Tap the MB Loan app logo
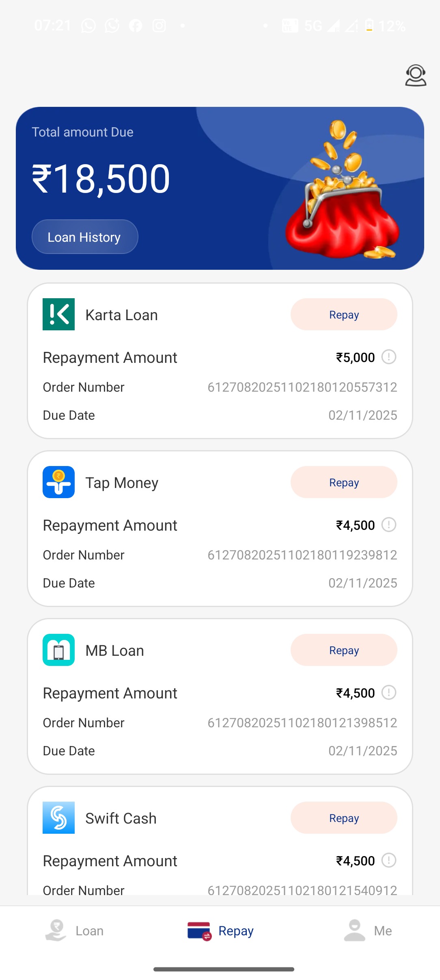Image resolution: width=440 pixels, height=980 pixels. [x=58, y=650]
